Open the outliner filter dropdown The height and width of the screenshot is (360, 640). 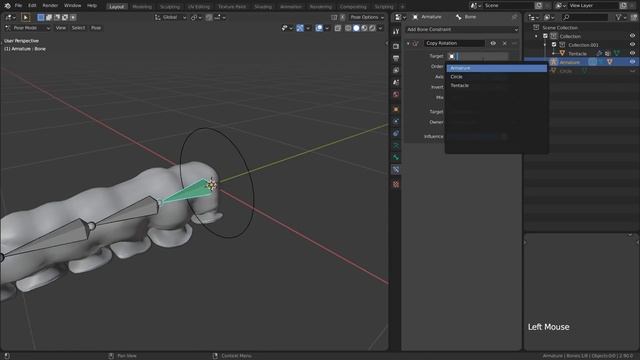click(621, 17)
